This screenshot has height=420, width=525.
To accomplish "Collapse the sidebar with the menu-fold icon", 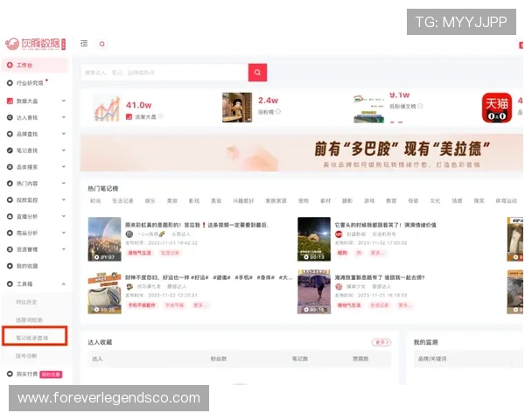I will pyautogui.click(x=84, y=44).
